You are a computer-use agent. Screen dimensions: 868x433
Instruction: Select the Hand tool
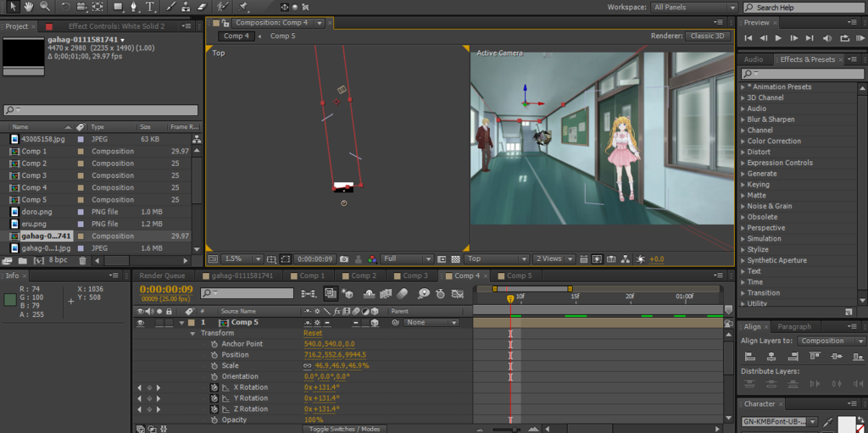pos(28,7)
